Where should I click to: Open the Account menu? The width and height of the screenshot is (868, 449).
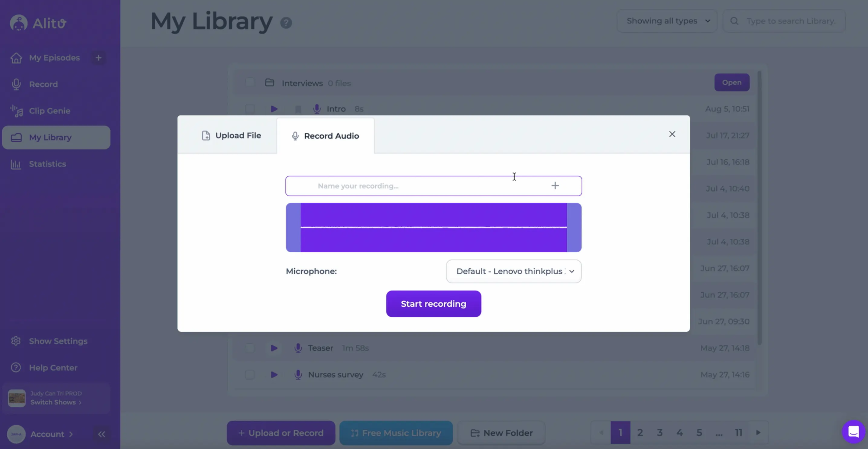click(x=52, y=434)
